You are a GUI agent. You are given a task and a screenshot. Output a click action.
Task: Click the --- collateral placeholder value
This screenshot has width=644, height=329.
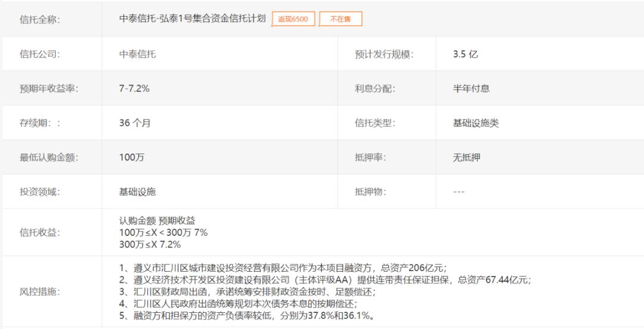pos(459,192)
